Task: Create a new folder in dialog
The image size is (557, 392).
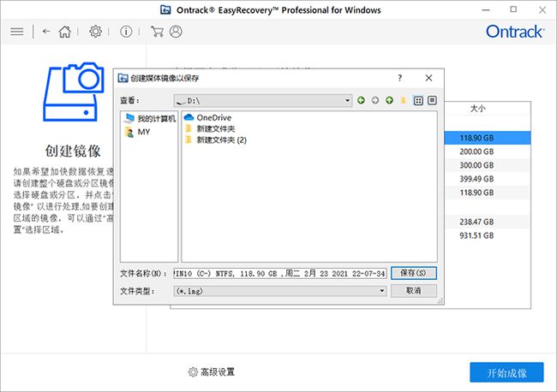Action: point(403,100)
